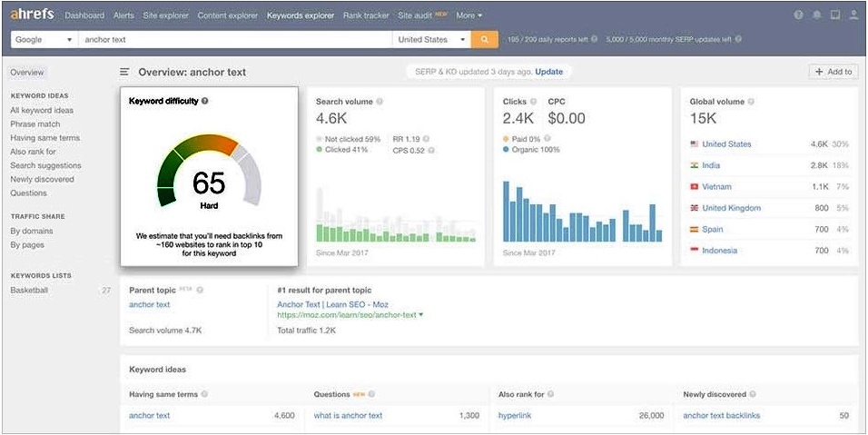Screen dimensions: 868x435
Task: Click the Add to button
Action: click(x=833, y=72)
